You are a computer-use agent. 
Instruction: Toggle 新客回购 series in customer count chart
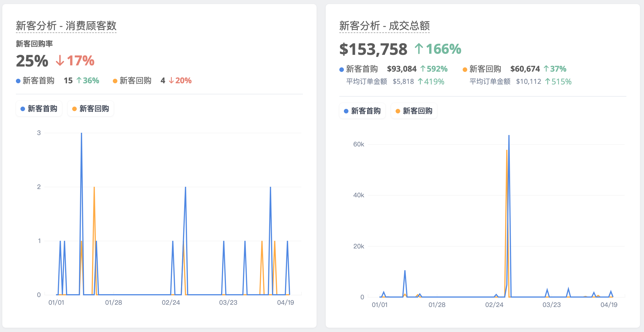click(x=91, y=109)
